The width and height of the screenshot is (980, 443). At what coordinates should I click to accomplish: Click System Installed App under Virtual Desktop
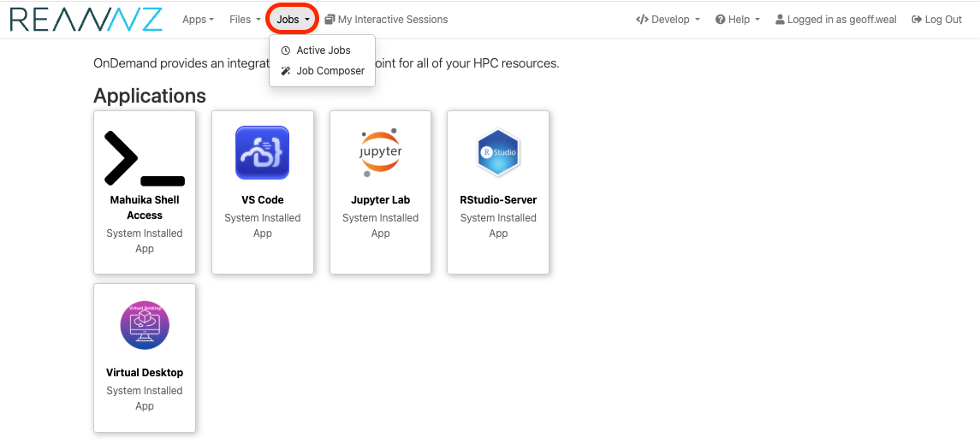pyautogui.click(x=145, y=398)
